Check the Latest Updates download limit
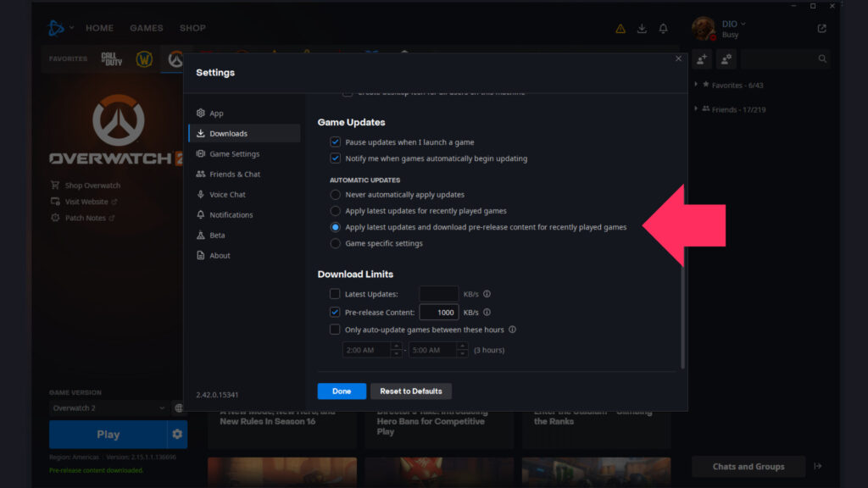868x488 pixels. [x=334, y=294]
